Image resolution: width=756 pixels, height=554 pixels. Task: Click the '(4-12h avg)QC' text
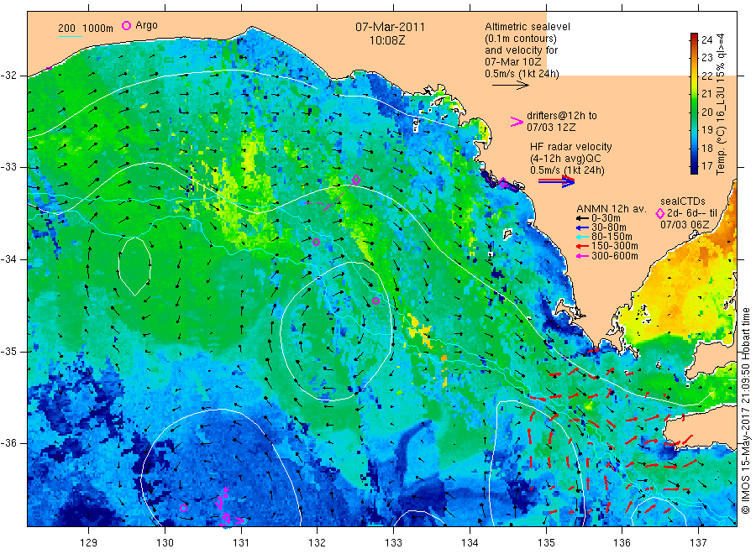coord(565,159)
